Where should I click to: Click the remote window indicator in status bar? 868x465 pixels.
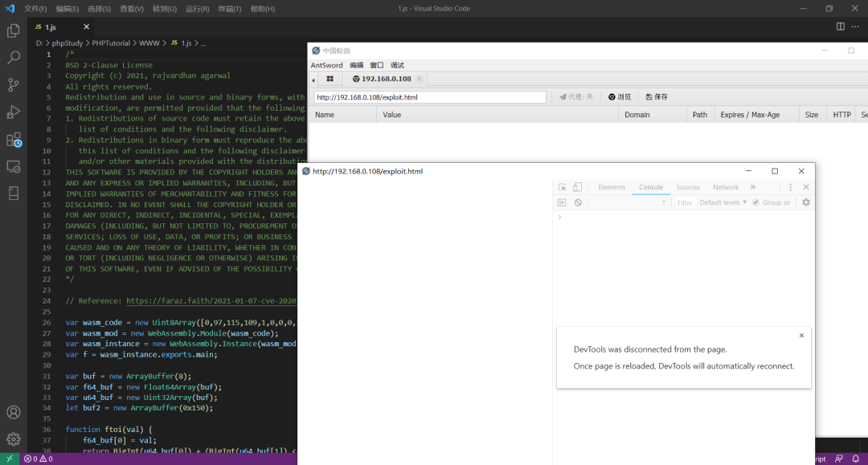point(10,459)
